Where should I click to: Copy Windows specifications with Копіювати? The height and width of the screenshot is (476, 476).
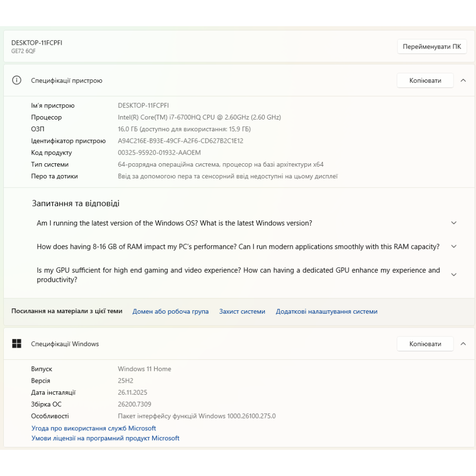[x=425, y=344]
